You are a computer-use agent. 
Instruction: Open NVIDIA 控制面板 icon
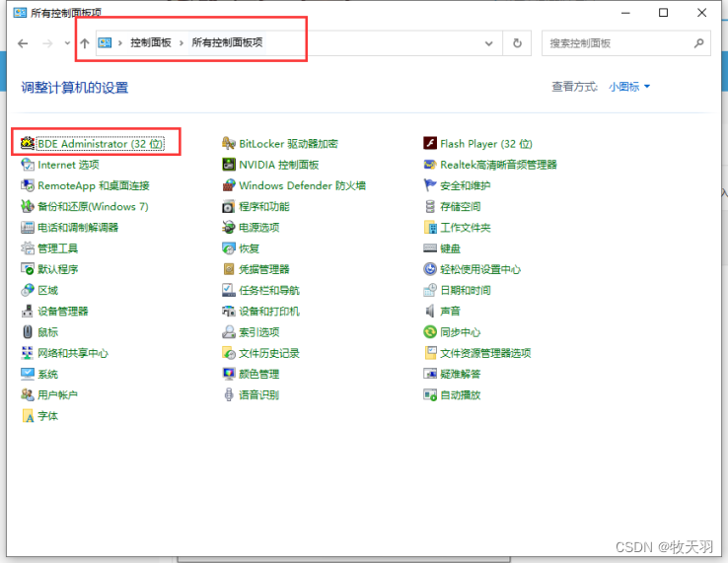pos(229,165)
